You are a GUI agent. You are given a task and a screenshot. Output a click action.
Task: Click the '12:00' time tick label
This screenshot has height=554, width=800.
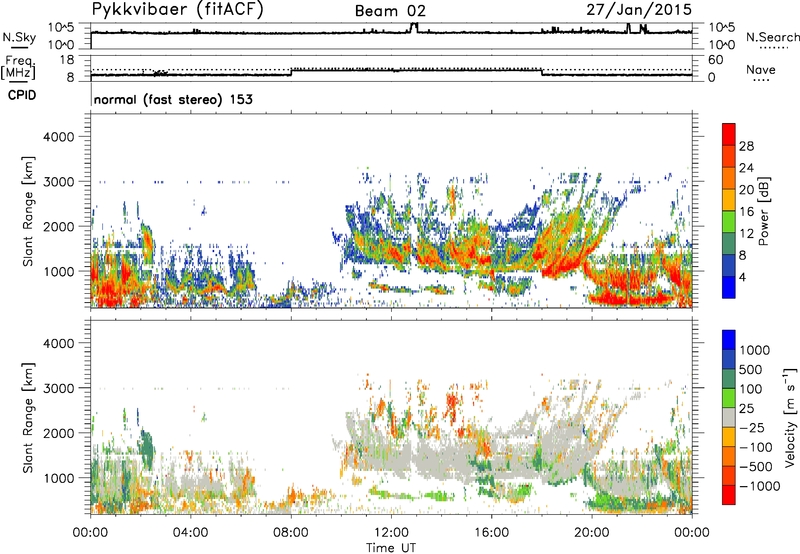[x=391, y=533]
